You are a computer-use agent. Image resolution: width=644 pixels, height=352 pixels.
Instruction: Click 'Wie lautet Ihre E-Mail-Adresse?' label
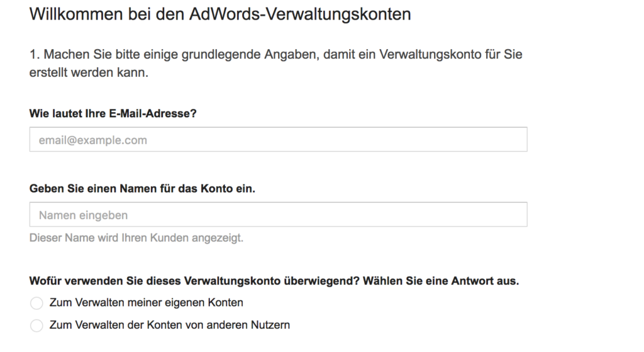point(113,113)
